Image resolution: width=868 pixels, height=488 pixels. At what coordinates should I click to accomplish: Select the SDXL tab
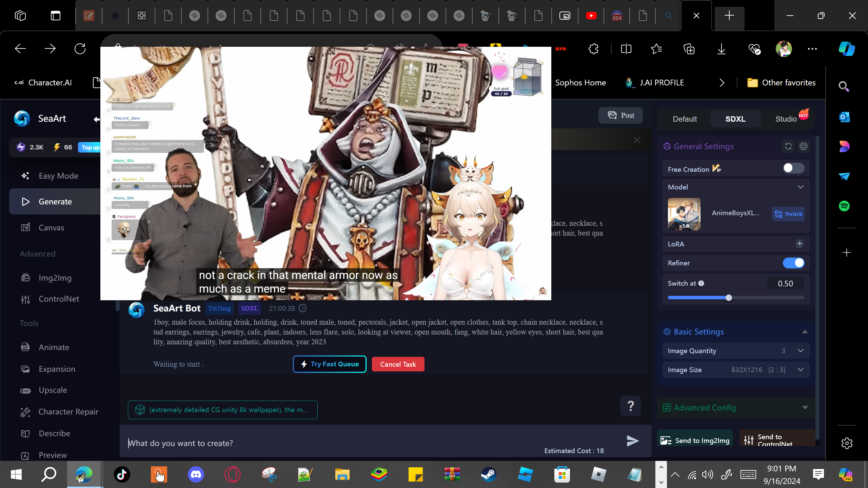[735, 119]
